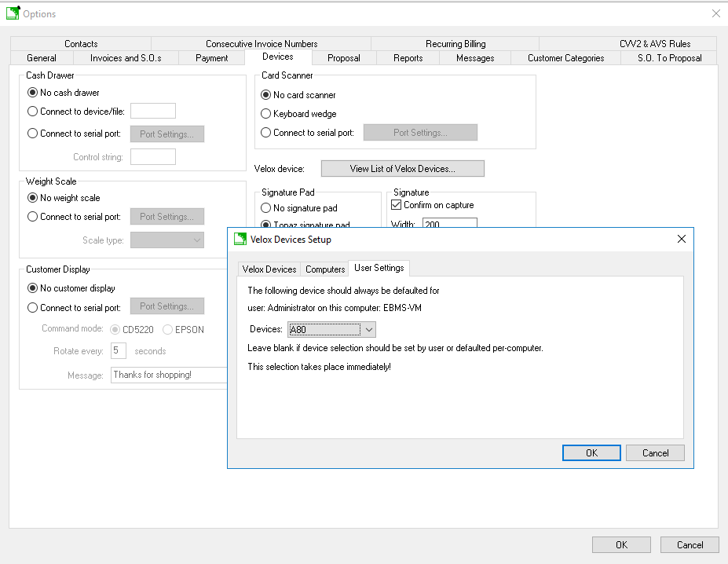Open the CVV2 & AVS Rules tab
Screen dimensions: 728x564
(x=654, y=44)
